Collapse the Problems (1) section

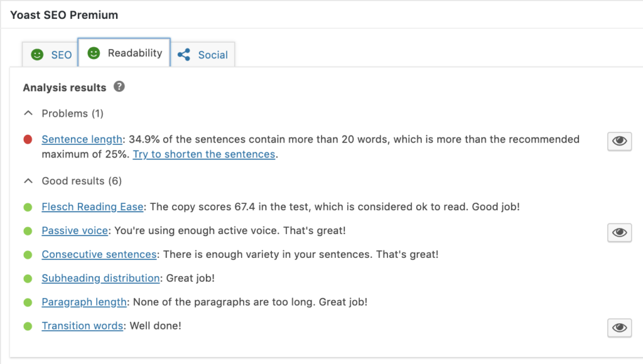pos(63,114)
